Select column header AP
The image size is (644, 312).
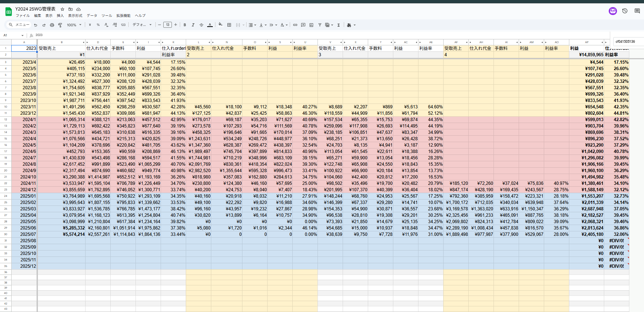coord(587,42)
